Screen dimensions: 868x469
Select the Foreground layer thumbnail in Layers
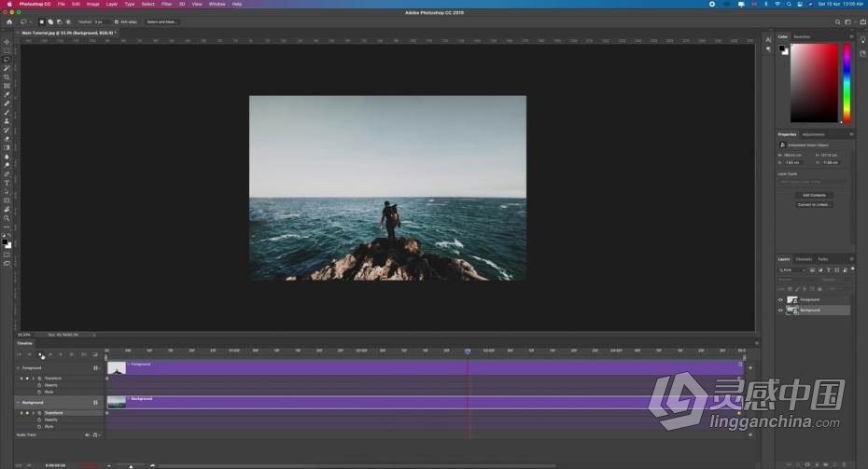click(x=792, y=299)
